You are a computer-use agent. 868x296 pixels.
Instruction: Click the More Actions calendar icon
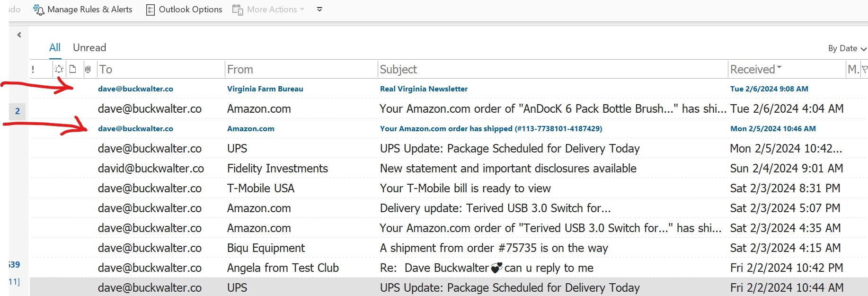click(238, 9)
